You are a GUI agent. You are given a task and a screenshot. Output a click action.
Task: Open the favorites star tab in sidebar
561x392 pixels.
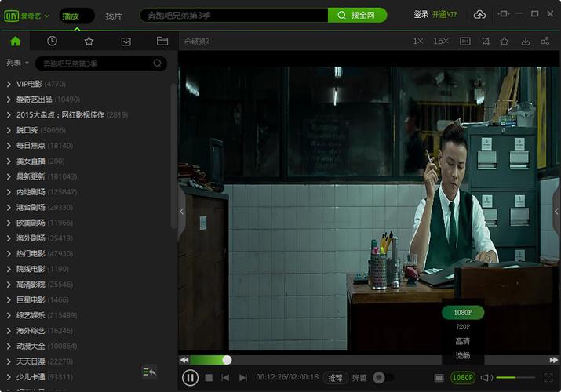89,42
